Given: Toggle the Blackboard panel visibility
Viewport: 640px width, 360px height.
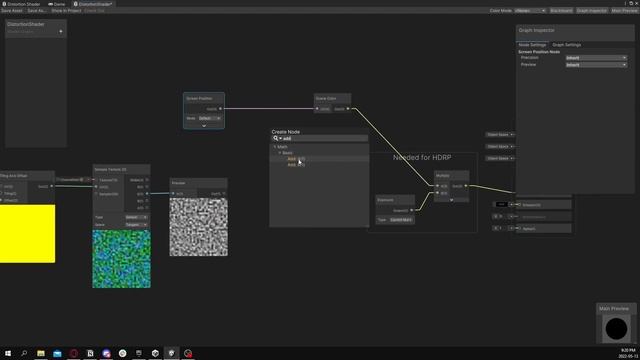Looking at the screenshot, I should pos(561,11).
